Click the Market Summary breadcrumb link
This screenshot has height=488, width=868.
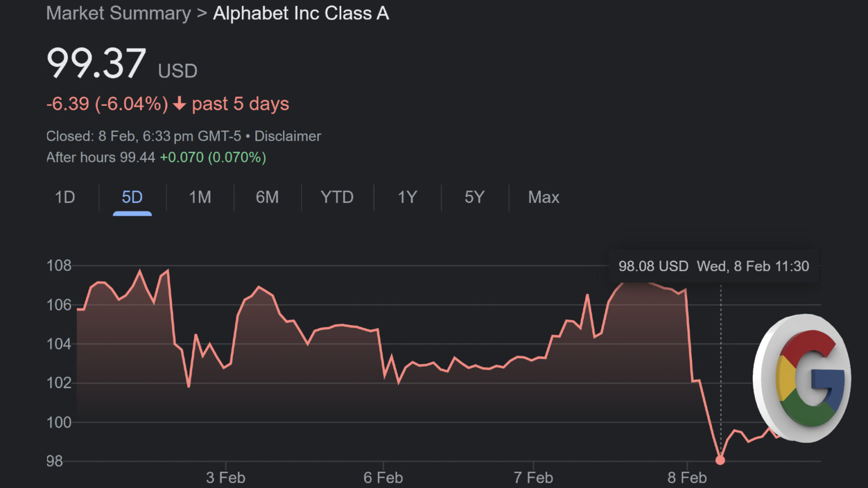coord(118,13)
